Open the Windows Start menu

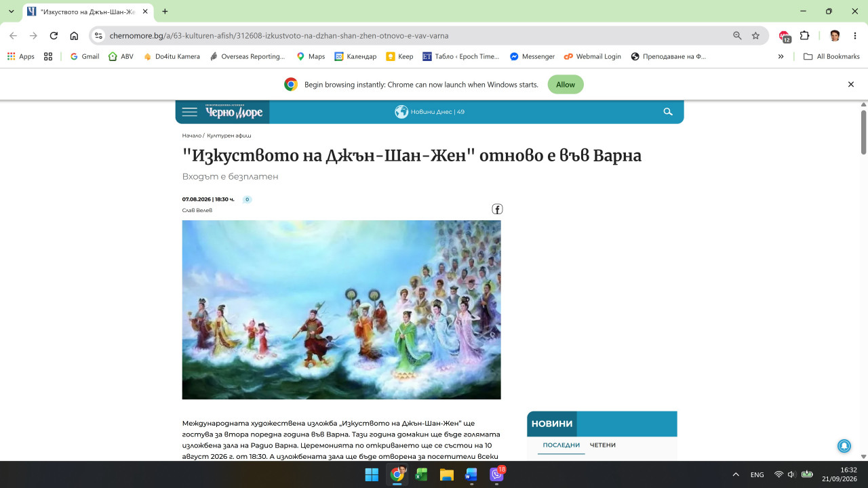pos(372,474)
